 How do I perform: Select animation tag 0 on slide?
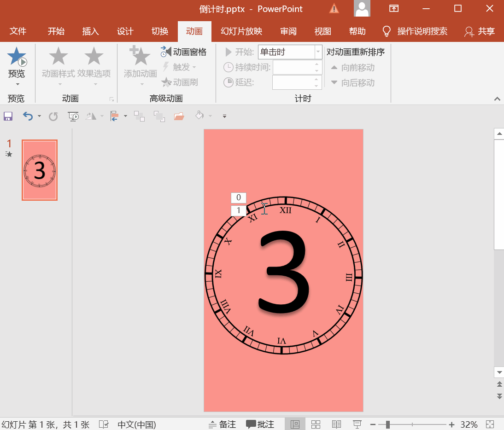pyautogui.click(x=239, y=198)
